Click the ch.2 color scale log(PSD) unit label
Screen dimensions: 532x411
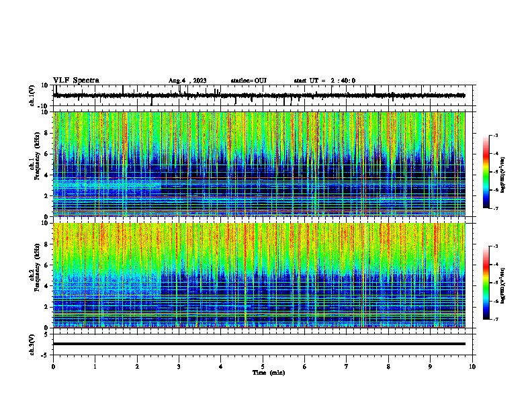click(x=503, y=285)
